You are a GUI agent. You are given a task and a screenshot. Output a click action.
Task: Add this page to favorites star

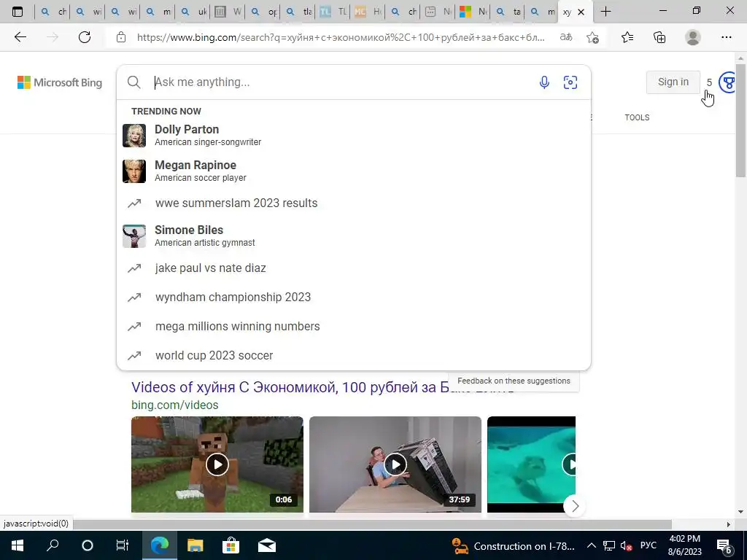[x=592, y=37]
